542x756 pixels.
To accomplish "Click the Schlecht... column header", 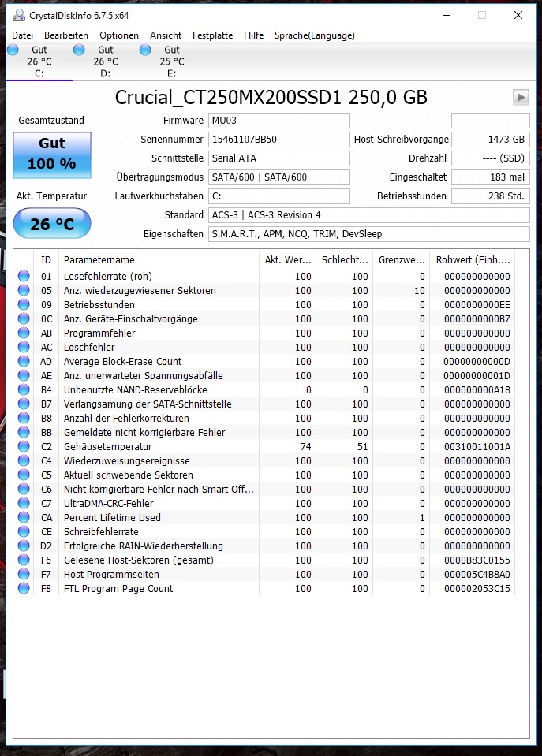I will pyautogui.click(x=345, y=260).
